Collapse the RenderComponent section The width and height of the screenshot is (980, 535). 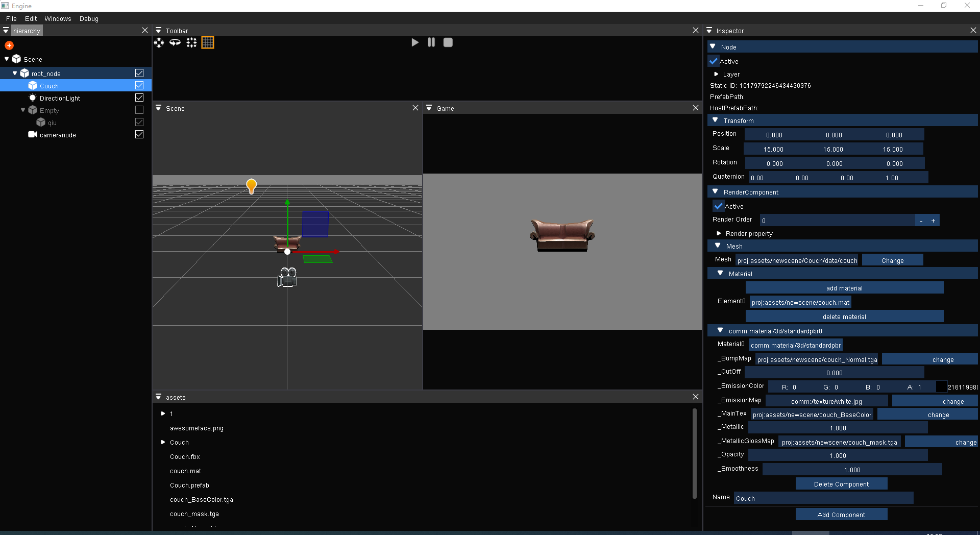(x=715, y=192)
